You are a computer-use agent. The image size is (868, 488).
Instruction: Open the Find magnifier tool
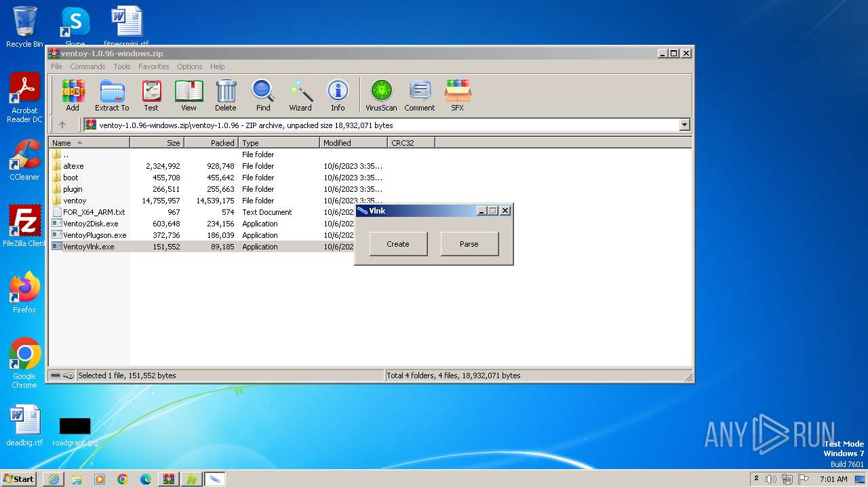tap(263, 96)
